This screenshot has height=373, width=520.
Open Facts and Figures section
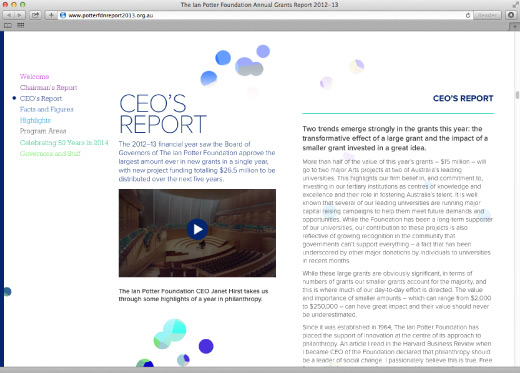[x=46, y=109]
